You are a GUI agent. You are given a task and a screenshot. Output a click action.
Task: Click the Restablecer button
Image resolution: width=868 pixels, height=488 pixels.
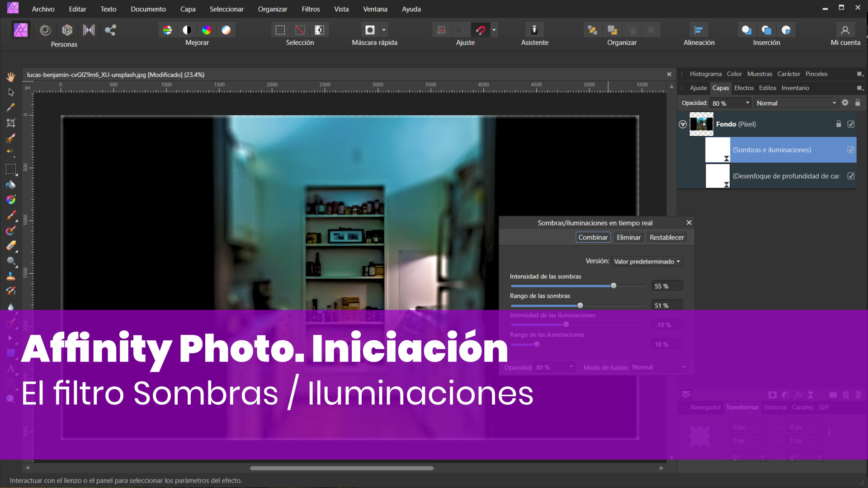tap(666, 237)
